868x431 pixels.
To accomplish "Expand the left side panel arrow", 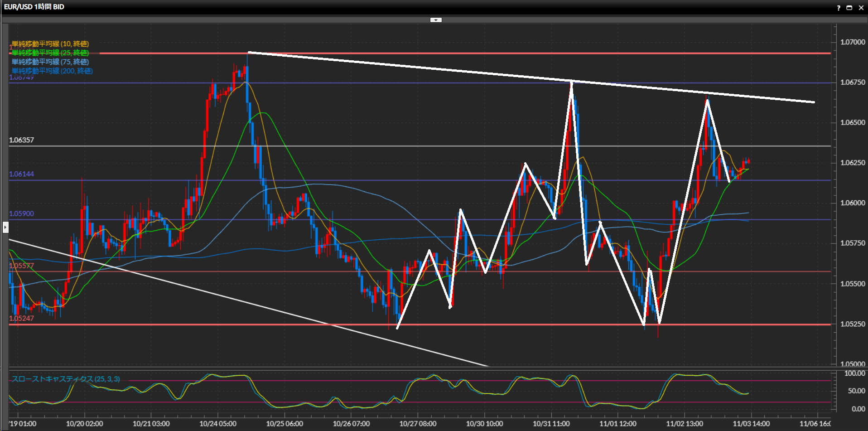I will [x=5, y=227].
